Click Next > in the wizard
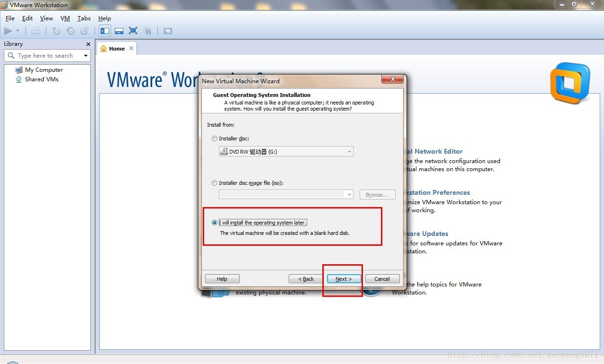 tap(344, 279)
